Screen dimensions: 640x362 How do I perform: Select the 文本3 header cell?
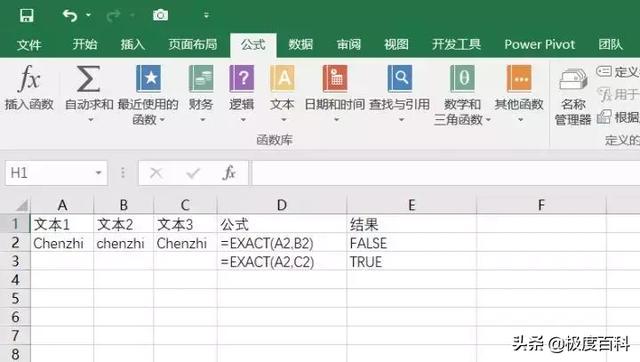pos(185,224)
